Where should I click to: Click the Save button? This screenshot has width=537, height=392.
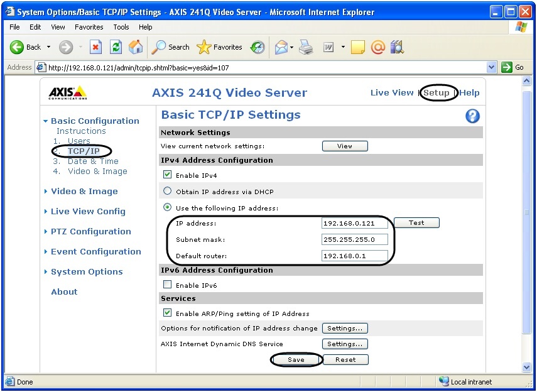point(296,360)
